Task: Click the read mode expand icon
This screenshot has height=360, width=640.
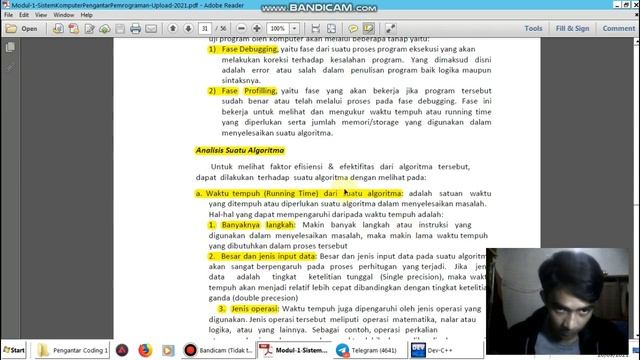Action: click(x=390, y=29)
